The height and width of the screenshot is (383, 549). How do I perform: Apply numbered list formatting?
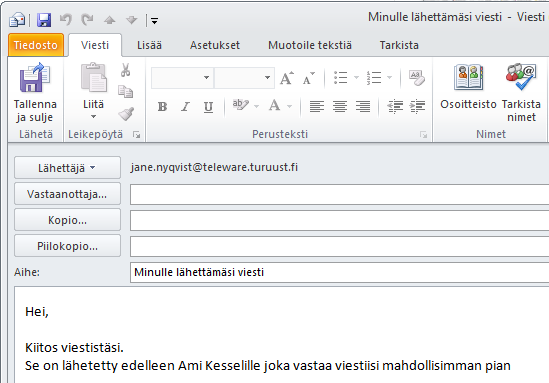374,78
